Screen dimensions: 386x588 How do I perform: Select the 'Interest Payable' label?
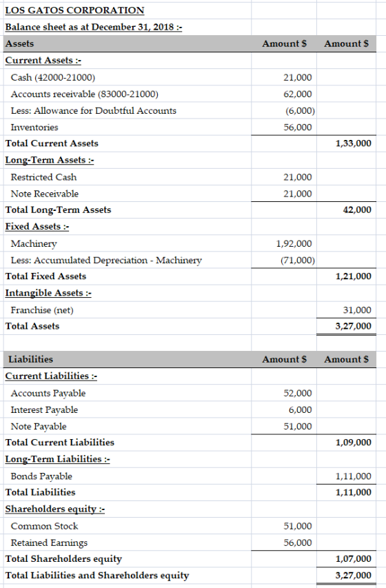pyautogui.click(x=44, y=410)
